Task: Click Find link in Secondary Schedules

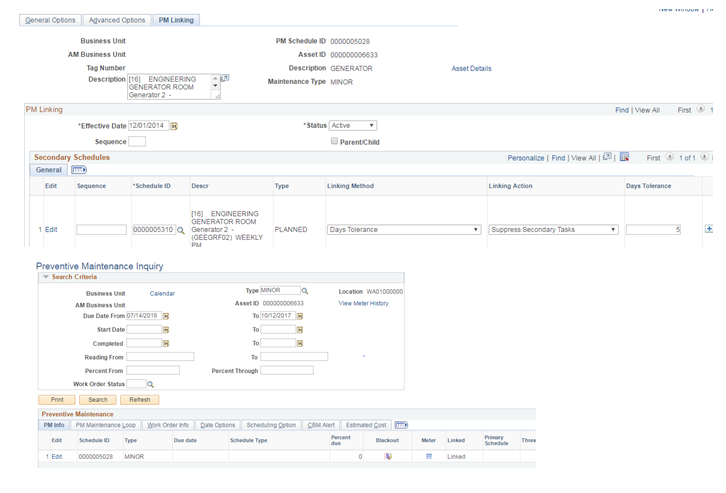Action: tap(558, 158)
